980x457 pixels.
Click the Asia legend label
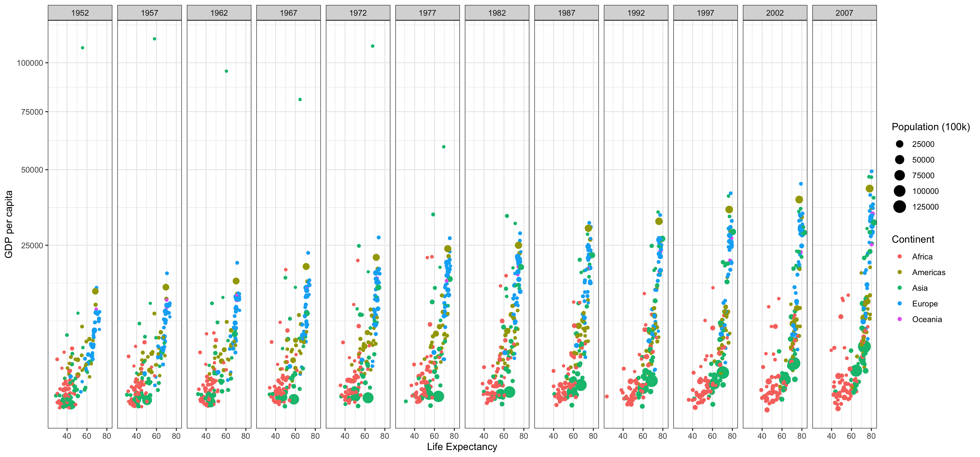pyautogui.click(x=919, y=288)
